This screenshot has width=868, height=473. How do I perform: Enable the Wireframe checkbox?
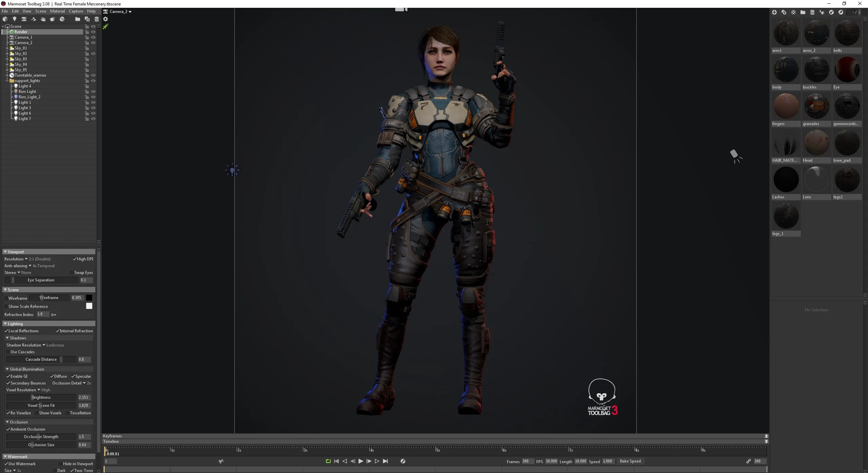[x=6, y=298]
